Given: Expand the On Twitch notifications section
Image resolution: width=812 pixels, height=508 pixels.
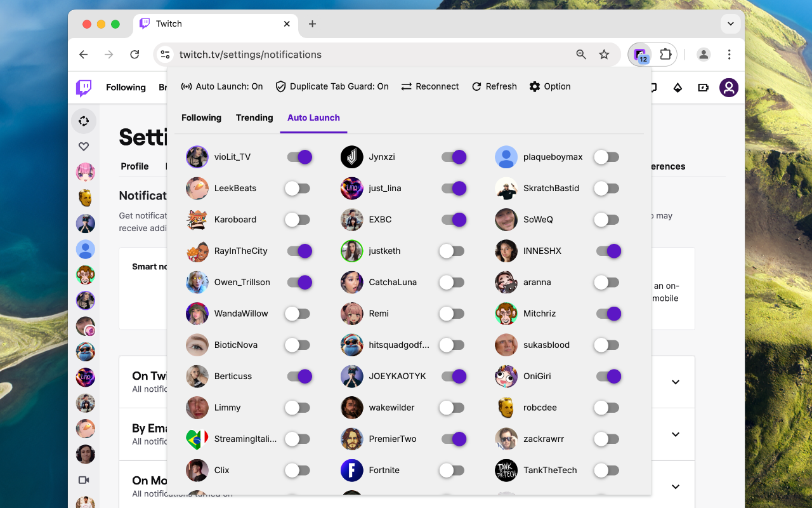Looking at the screenshot, I should click(x=675, y=382).
